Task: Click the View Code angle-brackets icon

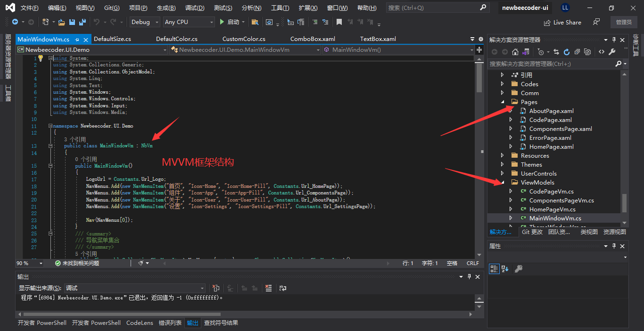Action: (x=602, y=52)
